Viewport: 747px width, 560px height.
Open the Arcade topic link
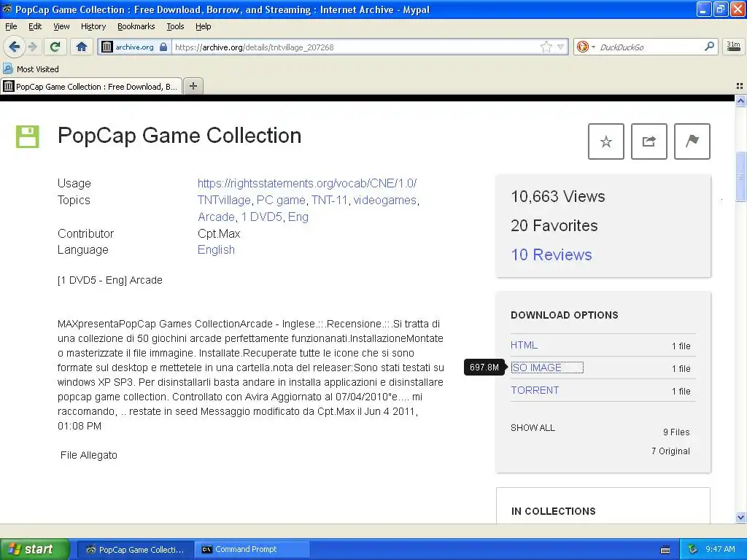[216, 217]
